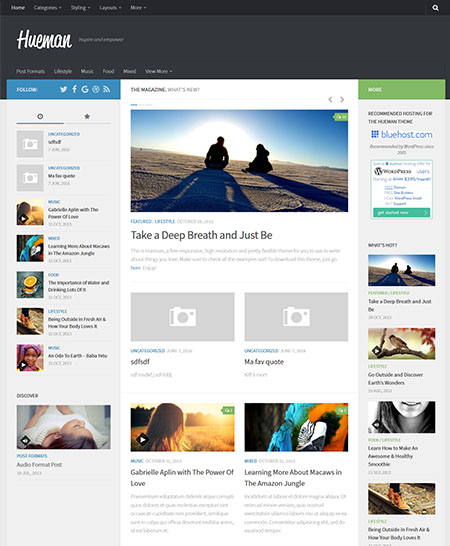Open sidebar 'The Importance of Water' post
Viewport: 450px width, 546px height.
tap(79, 286)
